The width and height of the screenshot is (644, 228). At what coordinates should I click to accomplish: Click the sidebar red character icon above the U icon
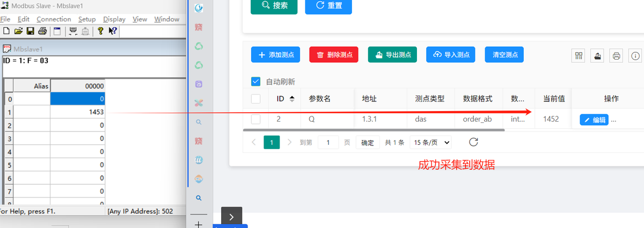(199, 141)
